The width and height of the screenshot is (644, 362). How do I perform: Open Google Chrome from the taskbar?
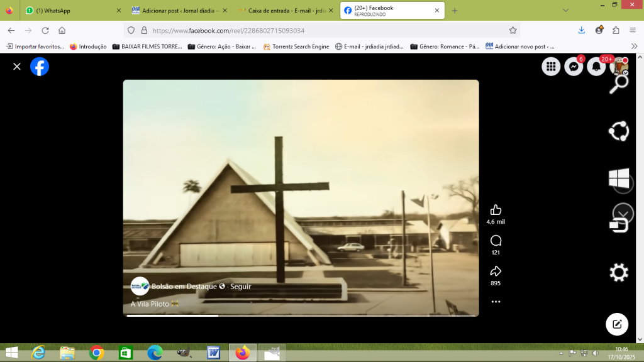(x=96, y=353)
